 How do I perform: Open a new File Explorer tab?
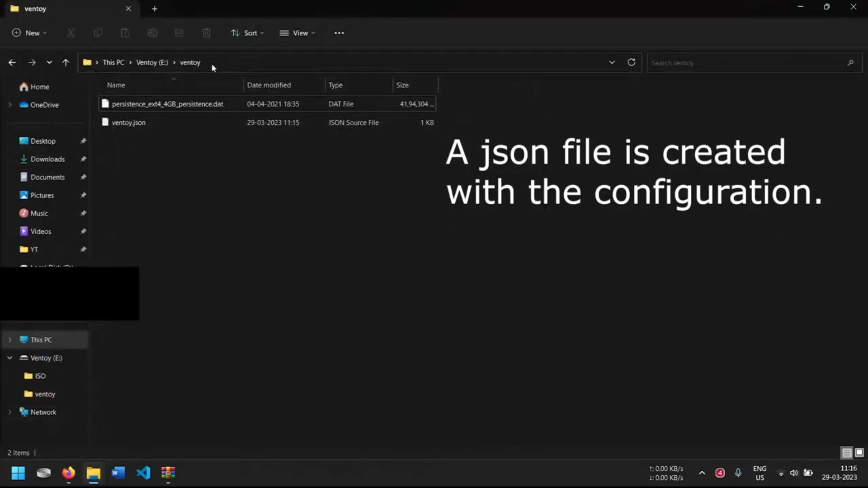(x=155, y=8)
